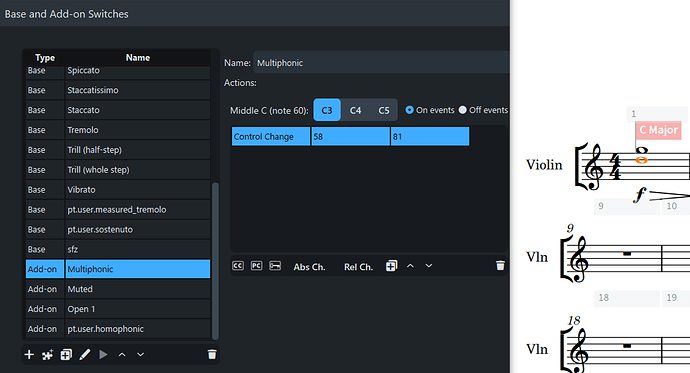Add a Program Change action (PC icon)

tap(257, 266)
